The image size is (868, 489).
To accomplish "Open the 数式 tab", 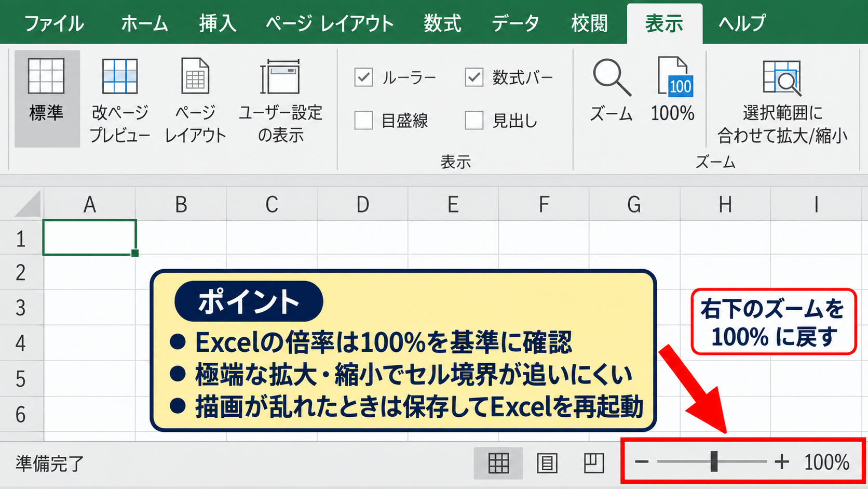I will 442,23.
